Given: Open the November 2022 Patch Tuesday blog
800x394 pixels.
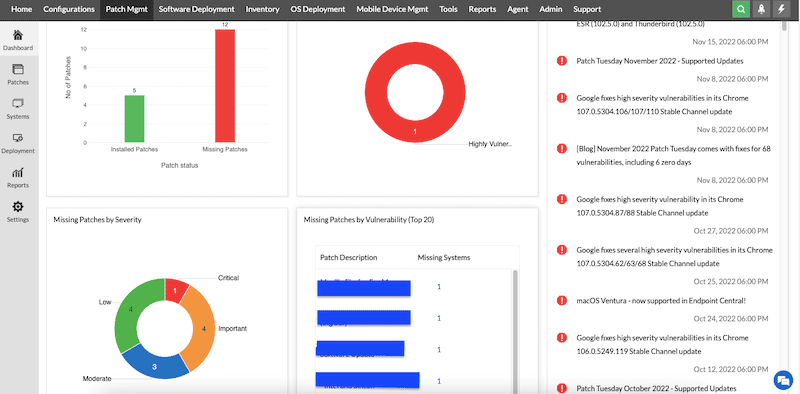Looking at the screenshot, I should coord(673,155).
